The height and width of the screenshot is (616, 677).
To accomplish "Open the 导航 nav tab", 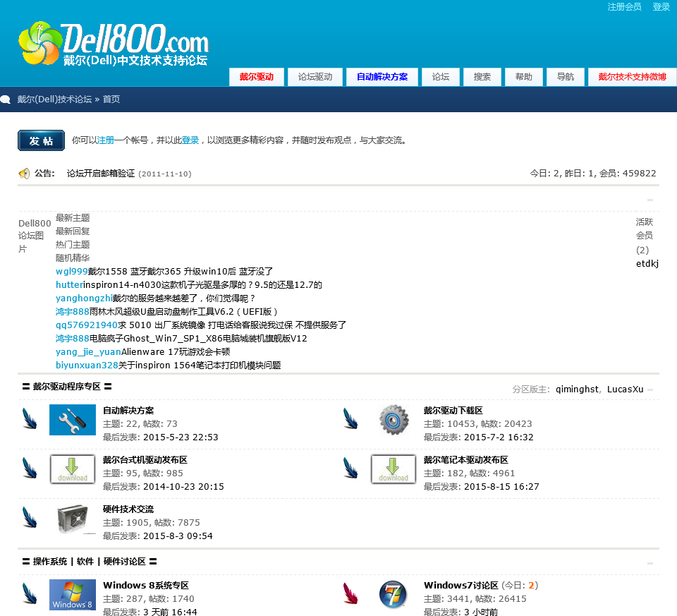I will (x=565, y=77).
